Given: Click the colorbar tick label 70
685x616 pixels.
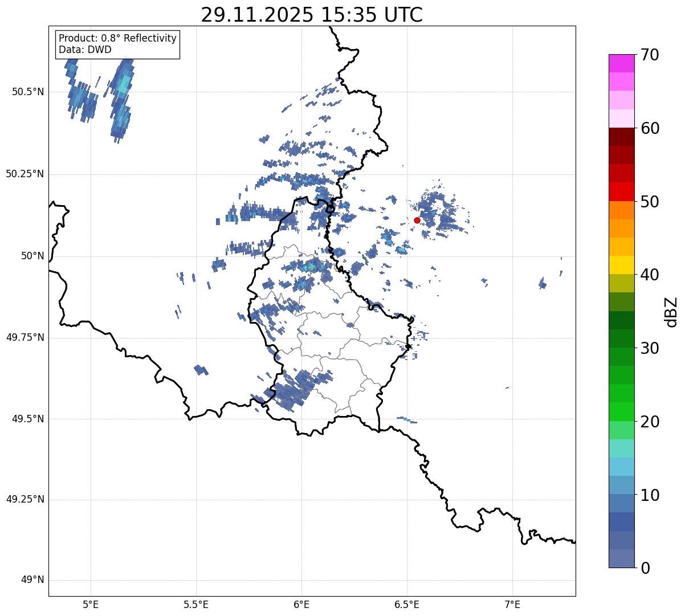Looking at the screenshot, I should tap(649, 55).
